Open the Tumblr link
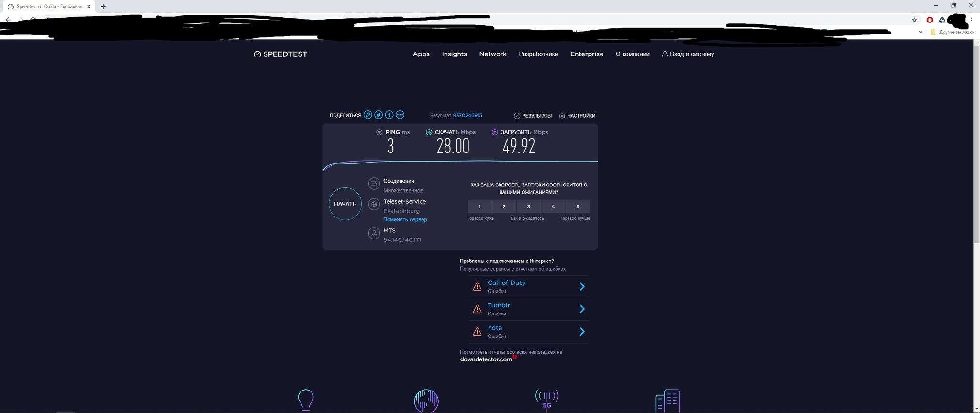 499,305
